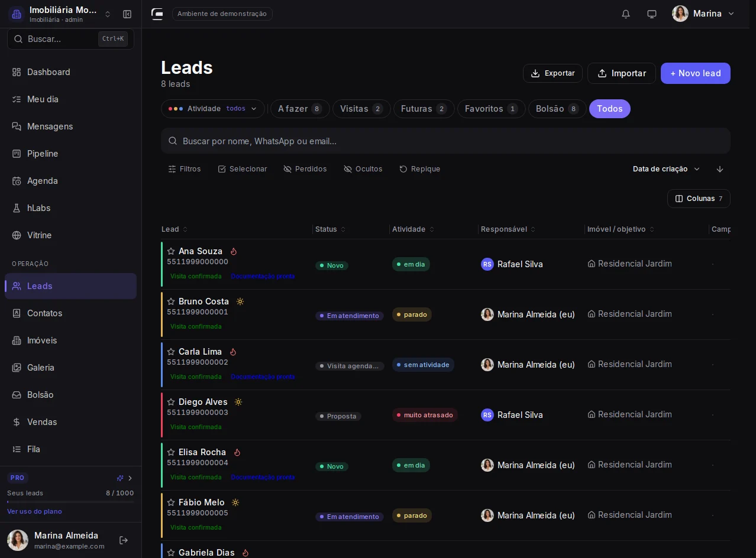Select the Todos tab

(610, 109)
